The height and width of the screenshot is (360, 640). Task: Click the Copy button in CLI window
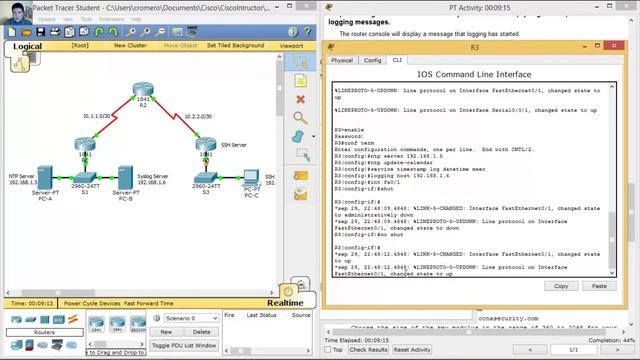561,286
